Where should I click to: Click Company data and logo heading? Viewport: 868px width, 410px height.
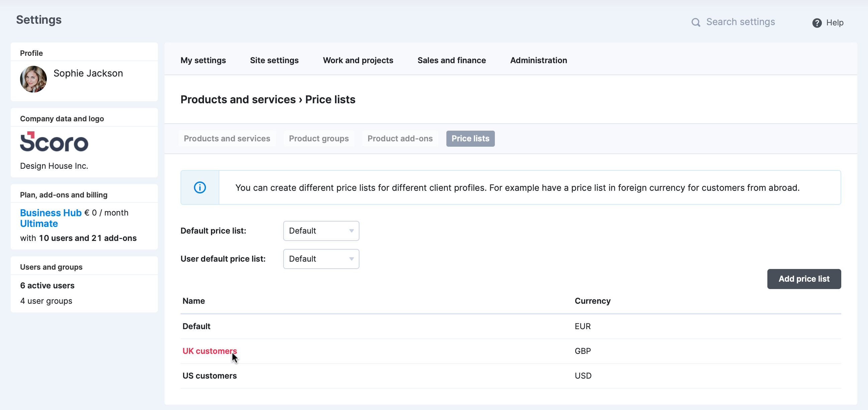click(x=62, y=119)
